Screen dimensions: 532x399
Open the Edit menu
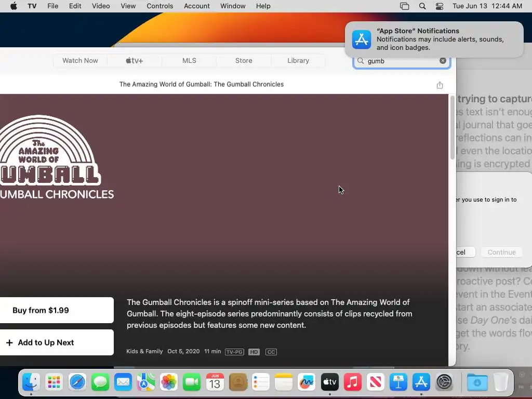(x=75, y=6)
